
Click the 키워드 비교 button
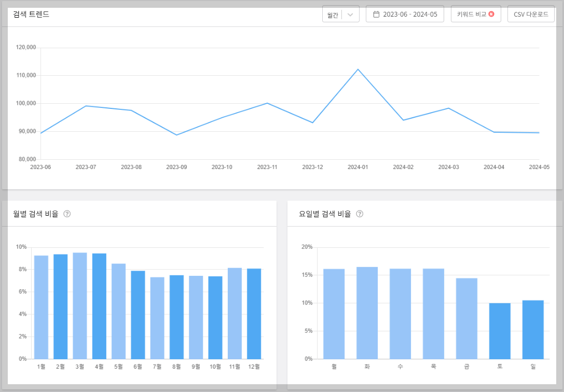[x=476, y=15]
